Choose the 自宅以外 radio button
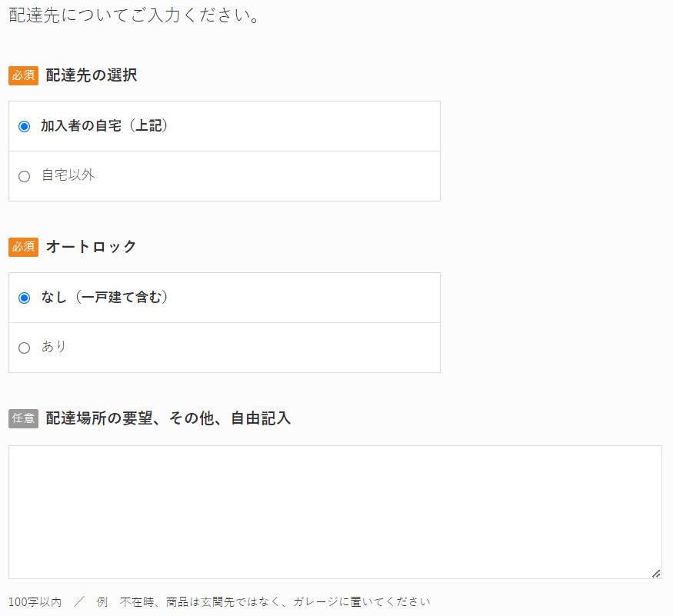Viewport: 673px width, 616px height. [x=24, y=176]
